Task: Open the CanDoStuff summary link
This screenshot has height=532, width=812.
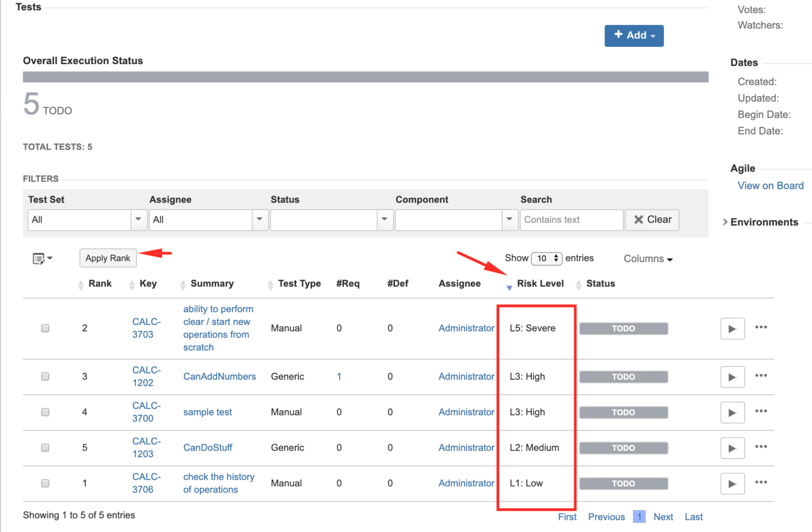Action: (x=208, y=447)
